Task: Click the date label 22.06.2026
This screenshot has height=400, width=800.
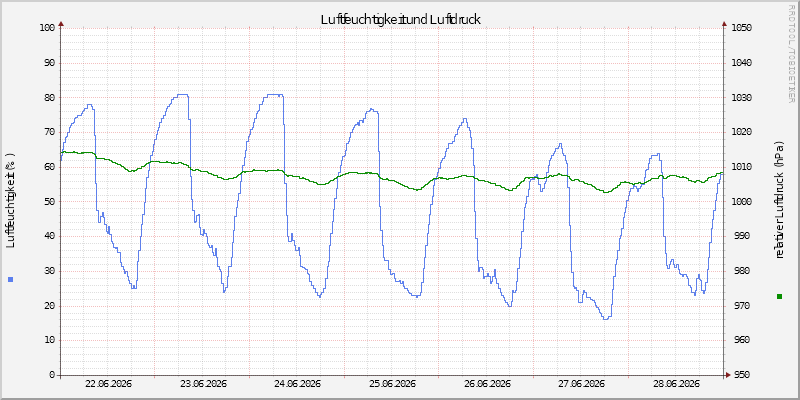Action: 108,384
